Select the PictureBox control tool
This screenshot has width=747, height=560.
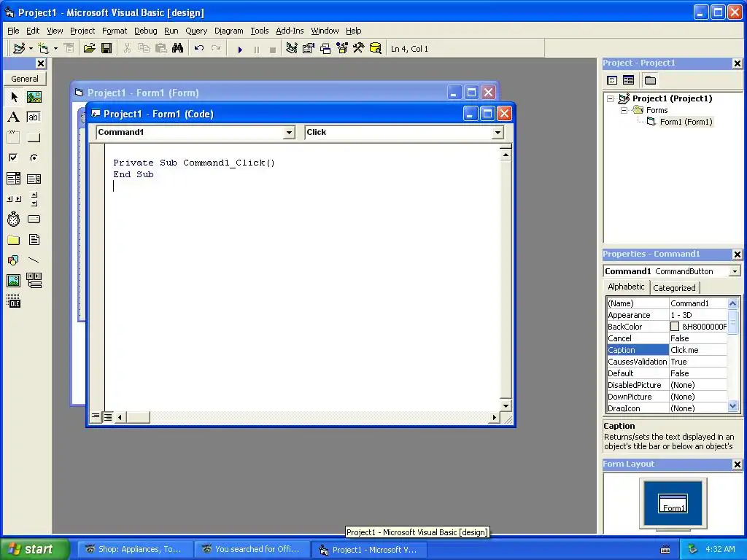[34, 97]
